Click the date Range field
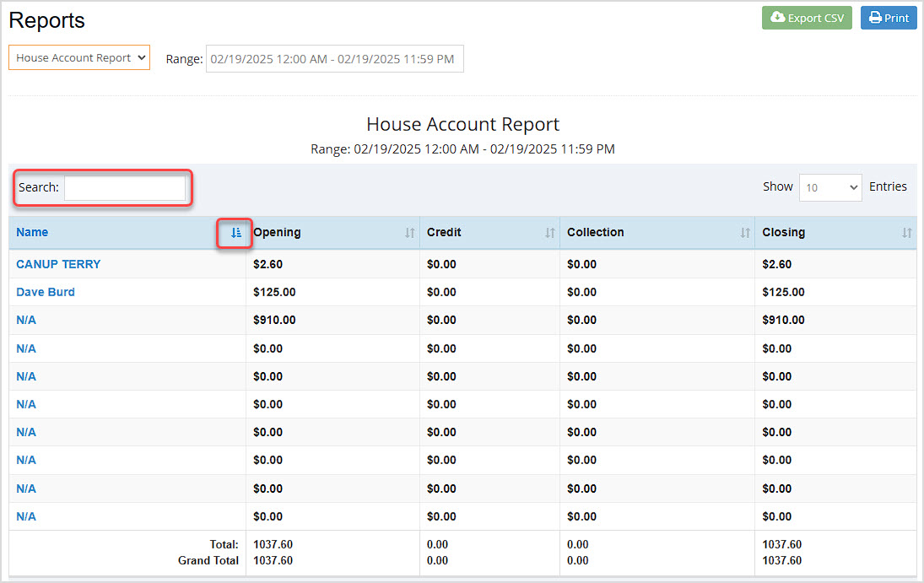 pyautogui.click(x=334, y=58)
